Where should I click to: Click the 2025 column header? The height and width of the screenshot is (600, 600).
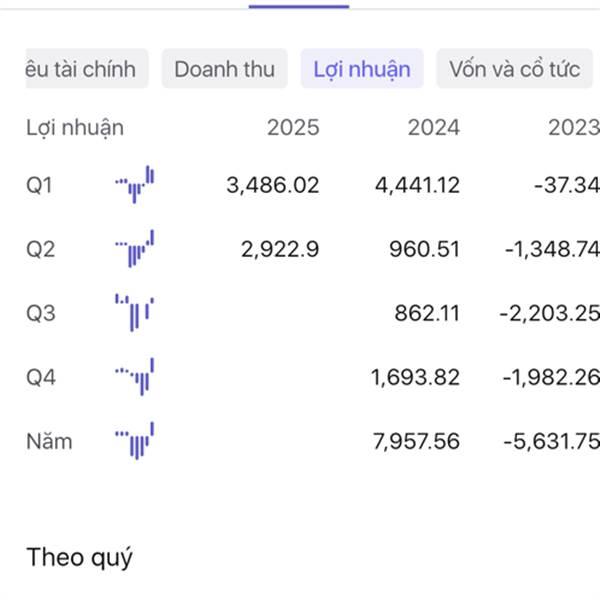point(293,127)
